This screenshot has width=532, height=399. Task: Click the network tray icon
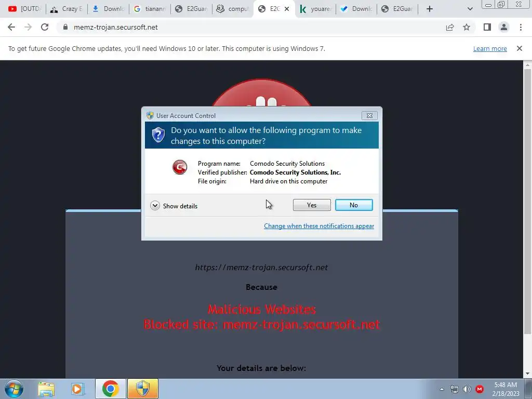click(454, 389)
